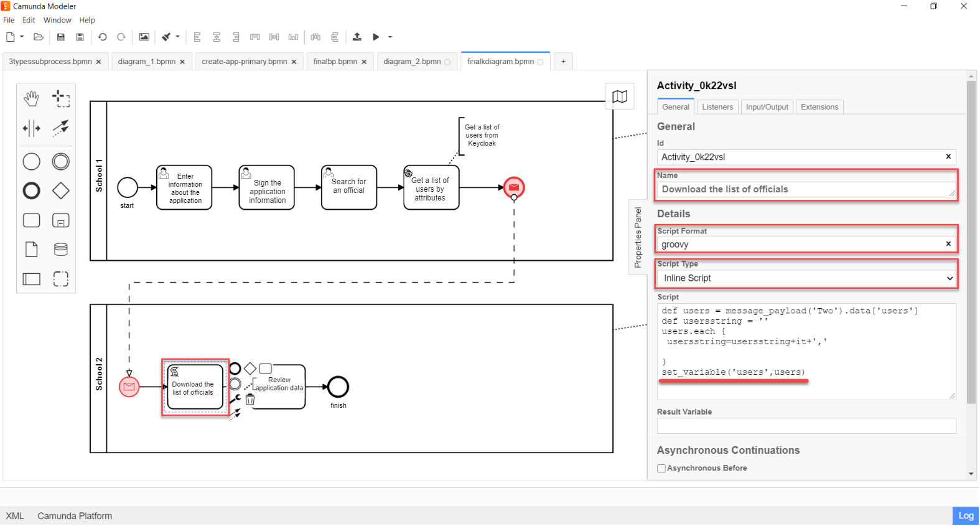This screenshot has height=526, width=980.
Task: Select the 'Sign the application information' task
Action: (267, 187)
